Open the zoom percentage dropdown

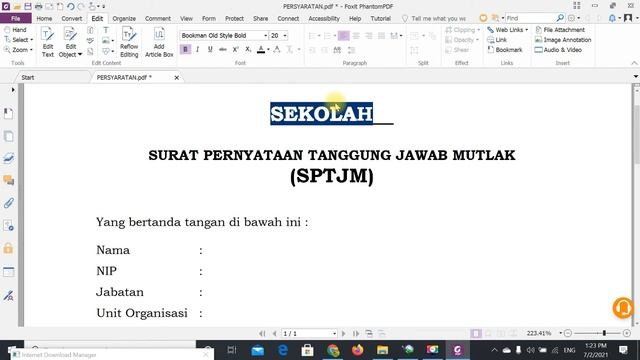coord(560,333)
